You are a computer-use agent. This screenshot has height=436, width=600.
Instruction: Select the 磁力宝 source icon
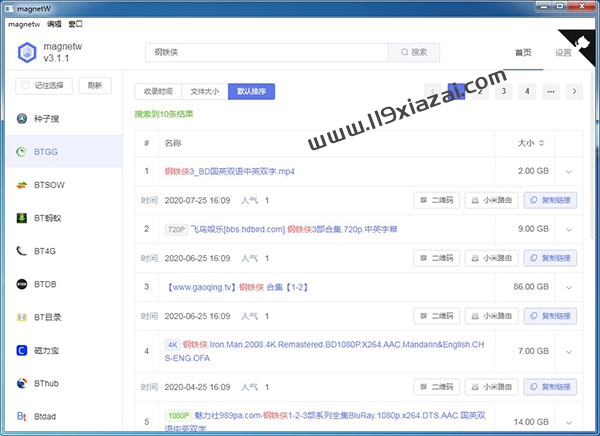(22, 350)
